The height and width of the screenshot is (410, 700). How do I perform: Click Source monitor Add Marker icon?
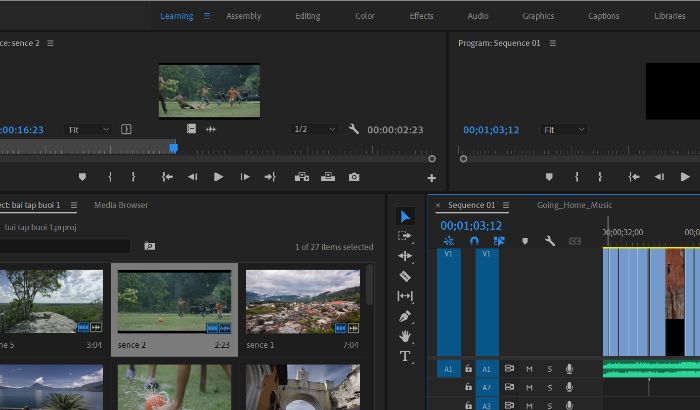82,177
